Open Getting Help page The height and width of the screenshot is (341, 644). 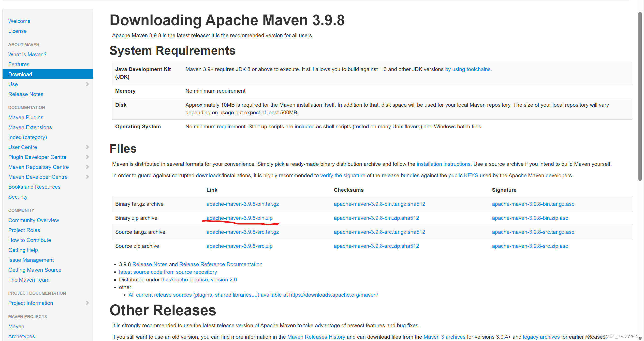point(23,250)
